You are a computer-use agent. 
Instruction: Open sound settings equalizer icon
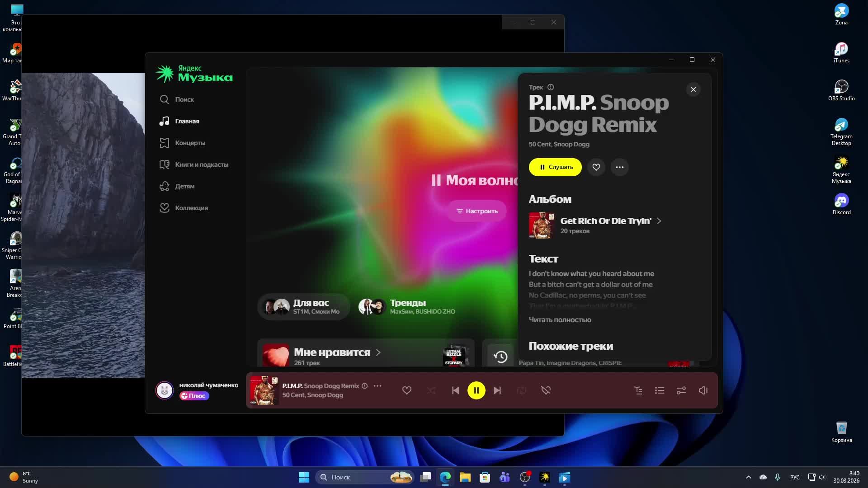coord(681,390)
